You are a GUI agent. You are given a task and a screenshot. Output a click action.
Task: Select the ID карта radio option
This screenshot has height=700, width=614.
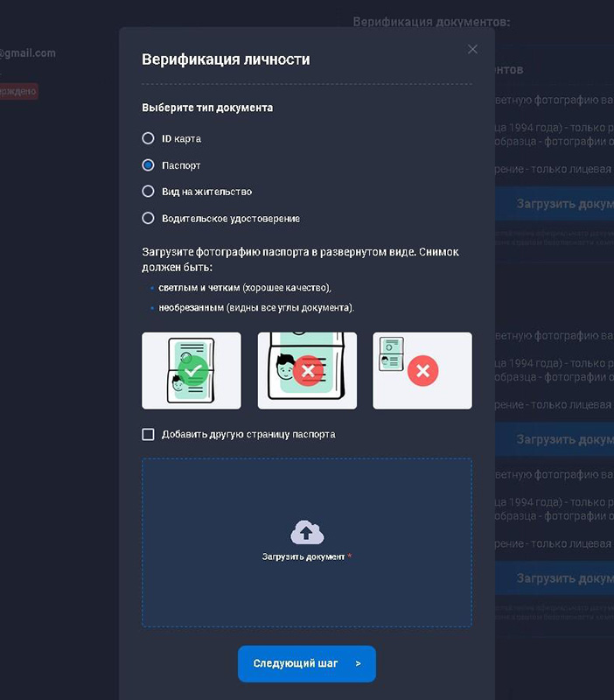[x=148, y=138]
